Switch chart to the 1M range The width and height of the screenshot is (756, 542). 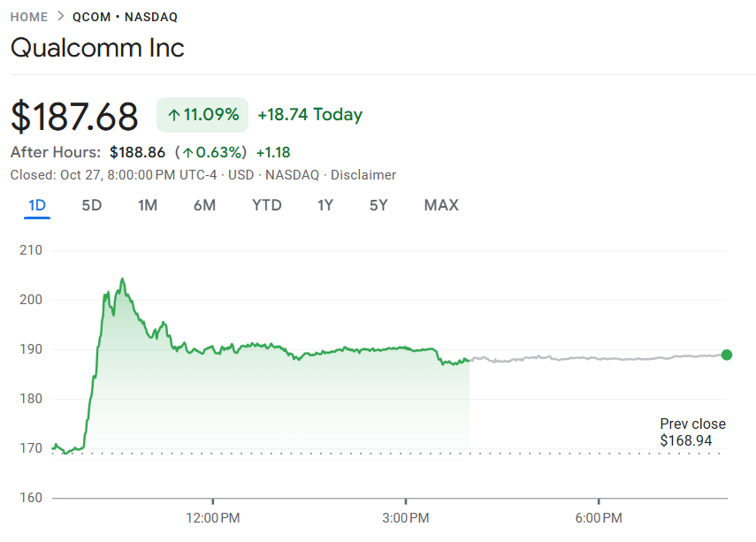pos(148,205)
